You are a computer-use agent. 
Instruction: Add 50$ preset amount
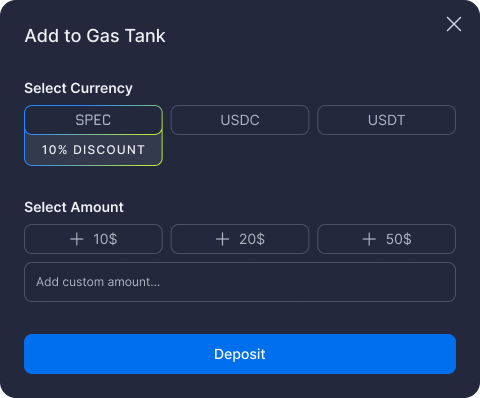pos(387,239)
